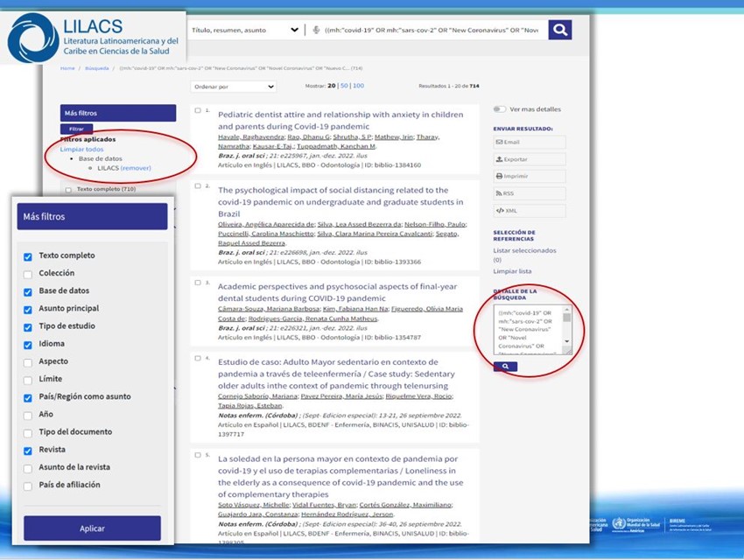Show 50 results per page

click(x=344, y=86)
